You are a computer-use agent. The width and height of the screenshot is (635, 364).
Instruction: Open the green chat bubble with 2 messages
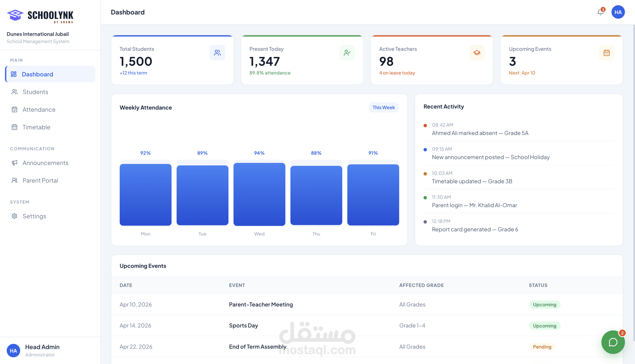(x=613, y=342)
